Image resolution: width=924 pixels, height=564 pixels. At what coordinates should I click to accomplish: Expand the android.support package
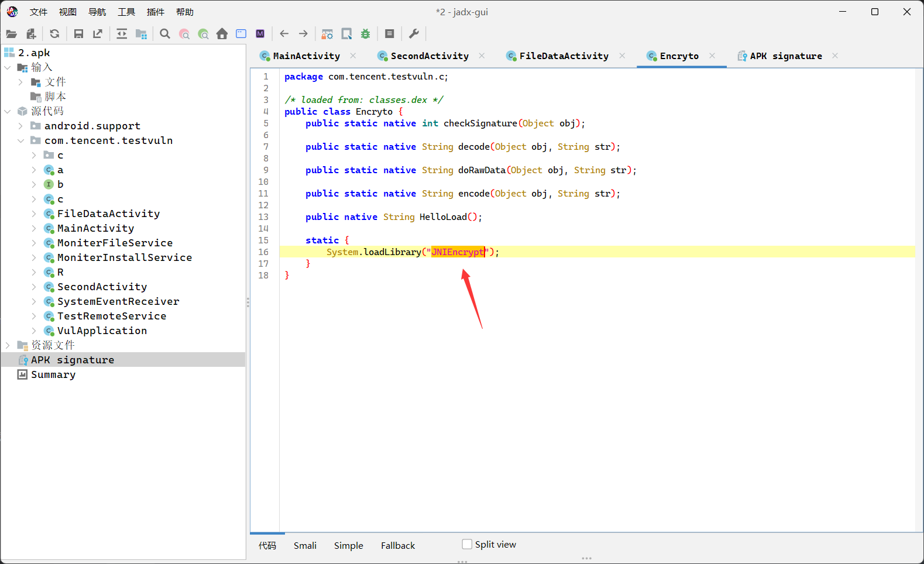(x=20, y=126)
